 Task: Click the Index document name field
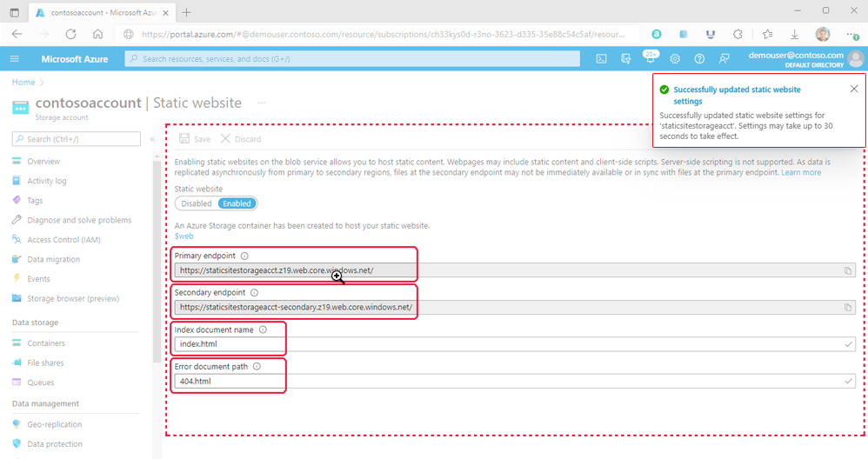[x=515, y=344]
